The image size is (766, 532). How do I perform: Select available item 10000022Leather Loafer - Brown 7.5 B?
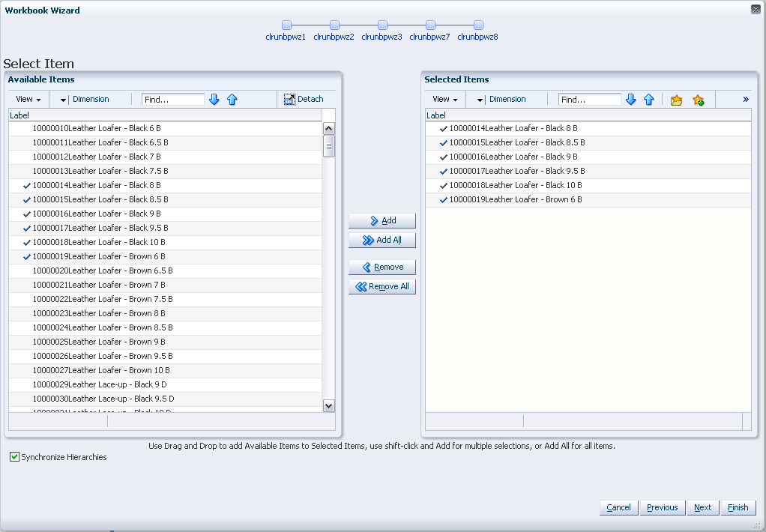[x=165, y=299]
